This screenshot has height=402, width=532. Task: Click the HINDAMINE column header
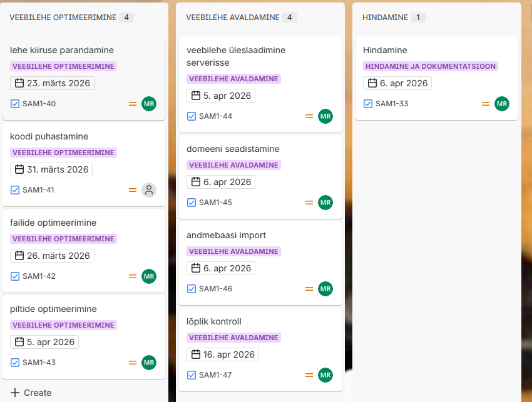pyautogui.click(x=385, y=18)
